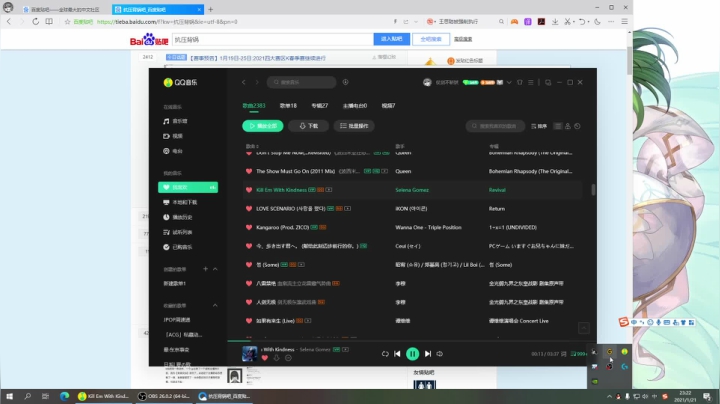The height and width of the screenshot is (404, 720).
Task: Toggle browser night mode moon icon
Action: click(597, 22)
